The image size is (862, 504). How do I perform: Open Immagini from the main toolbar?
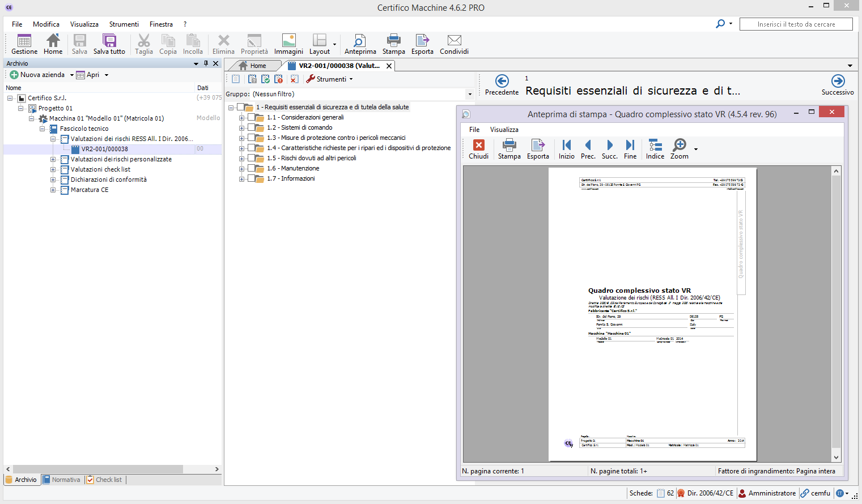[x=288, y=44]
